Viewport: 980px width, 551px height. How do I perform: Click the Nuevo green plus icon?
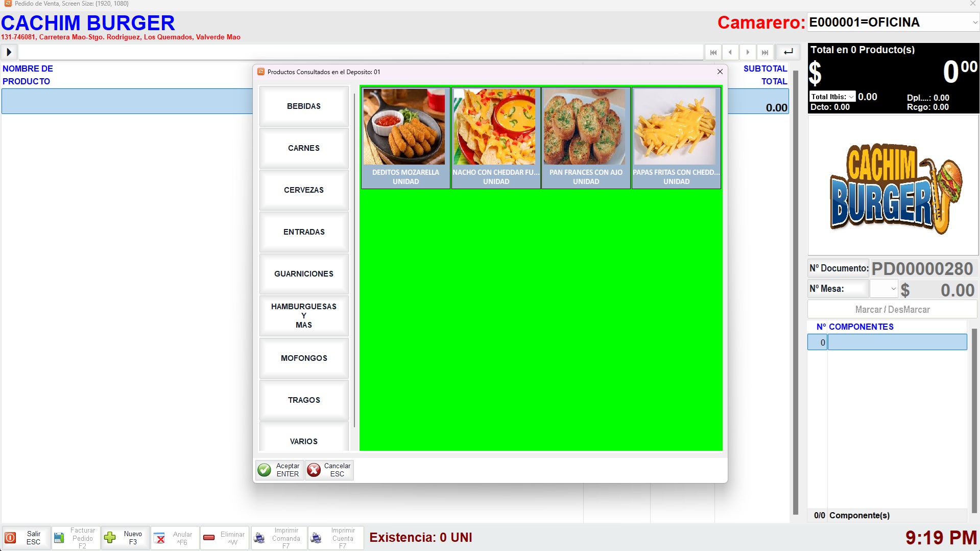[110, 538]
